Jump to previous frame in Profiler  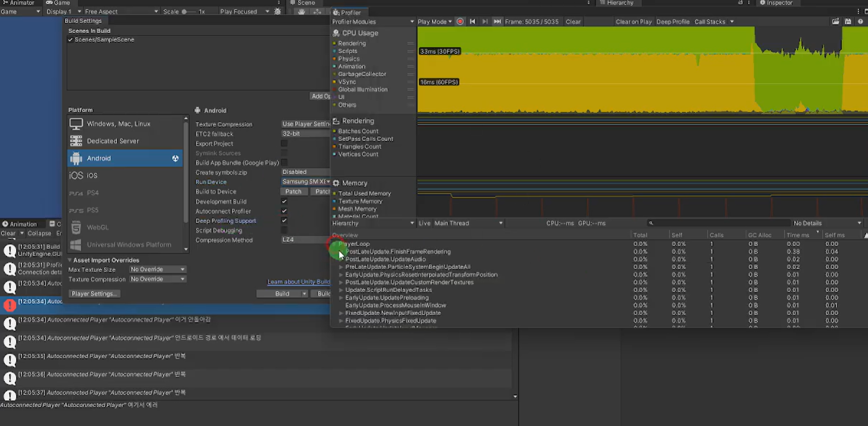(x=472, y=22)
